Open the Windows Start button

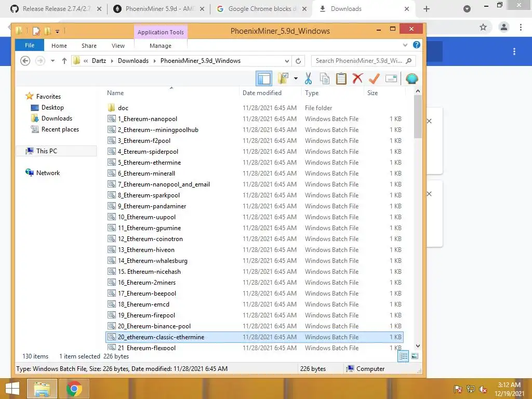tap(12, 389)
